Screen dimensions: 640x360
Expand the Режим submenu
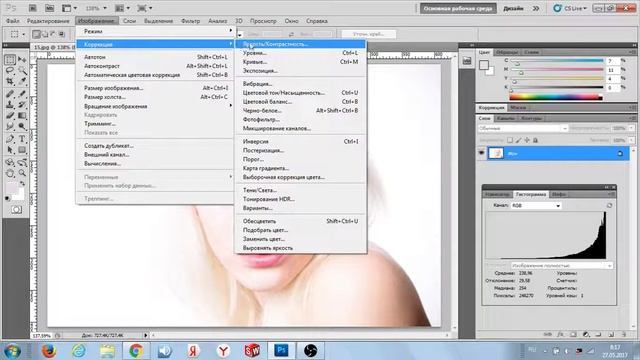point(155,31)
